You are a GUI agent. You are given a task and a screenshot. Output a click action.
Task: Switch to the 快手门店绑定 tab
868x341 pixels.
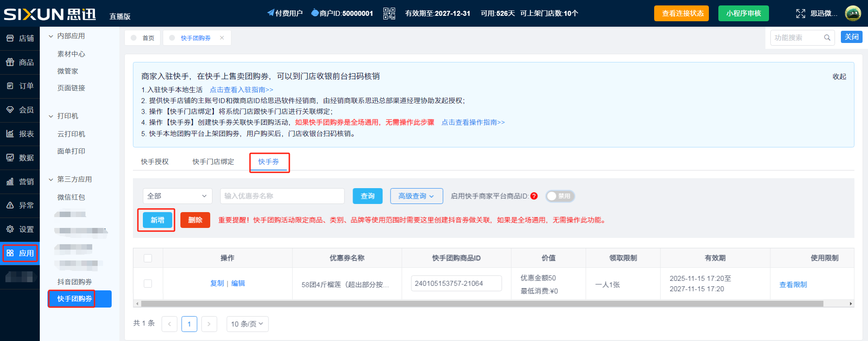click(x=213, y=162)
